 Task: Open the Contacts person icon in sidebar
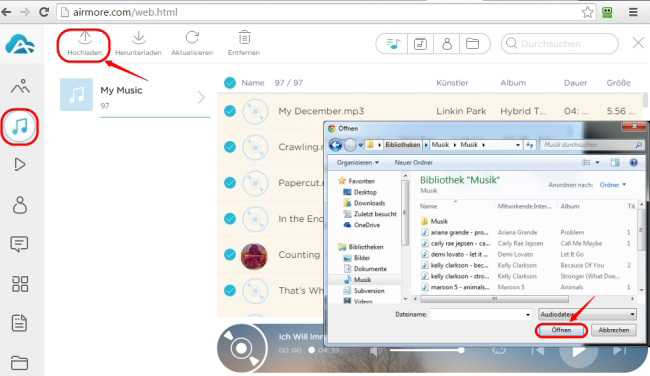tap(19, 204)
